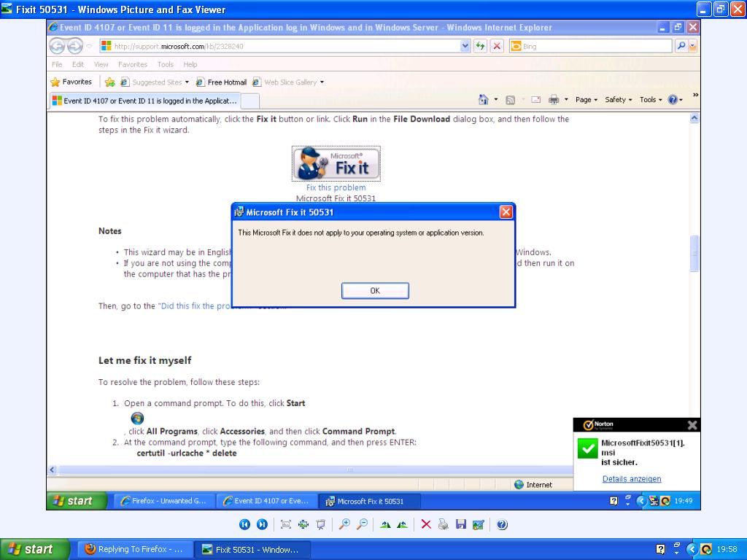Screen dimensions: 747x560
Task: Click 'Microsoft Fix it 50531' inner taskbar button
Action: click(x=369, y=501)
